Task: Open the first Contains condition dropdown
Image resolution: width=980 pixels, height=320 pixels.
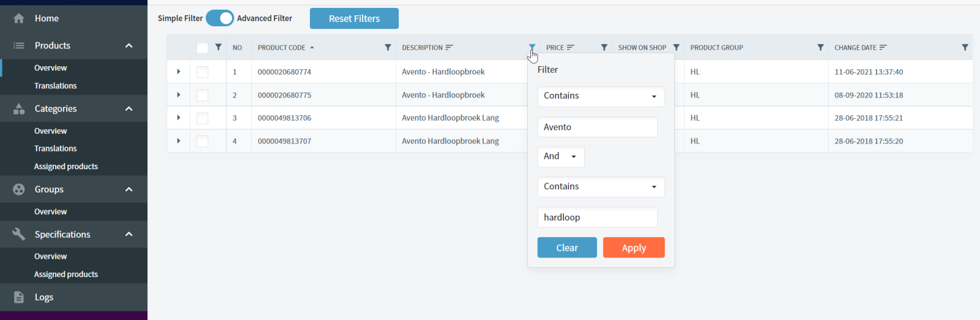Action: point(600,96)
